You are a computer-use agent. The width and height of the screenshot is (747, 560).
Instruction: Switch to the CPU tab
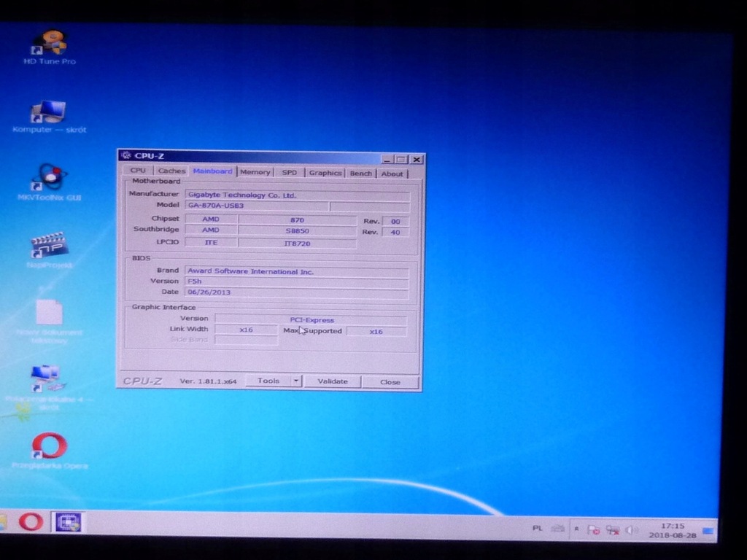click(138, 171)
